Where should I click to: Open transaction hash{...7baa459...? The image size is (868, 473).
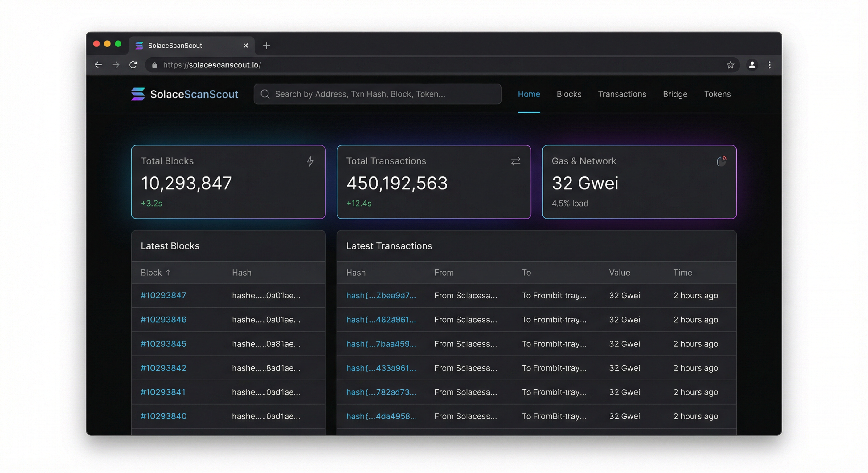tap(381, 344)
